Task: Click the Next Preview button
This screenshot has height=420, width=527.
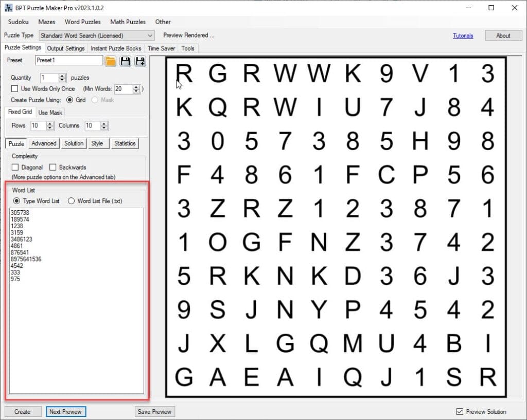Action: (65, 412)
